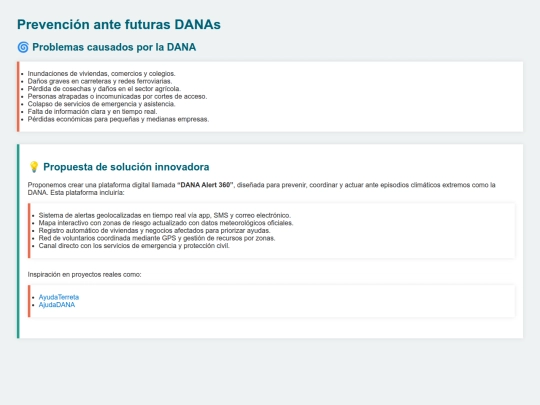Open the AjudaDANA link
Screen dimensions: 540x405
click(56, 305)
